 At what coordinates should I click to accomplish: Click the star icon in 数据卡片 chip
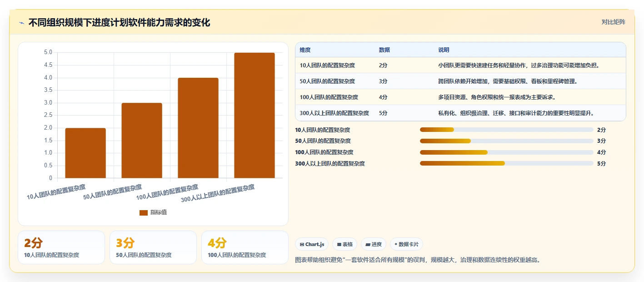(x=396, y=244)
